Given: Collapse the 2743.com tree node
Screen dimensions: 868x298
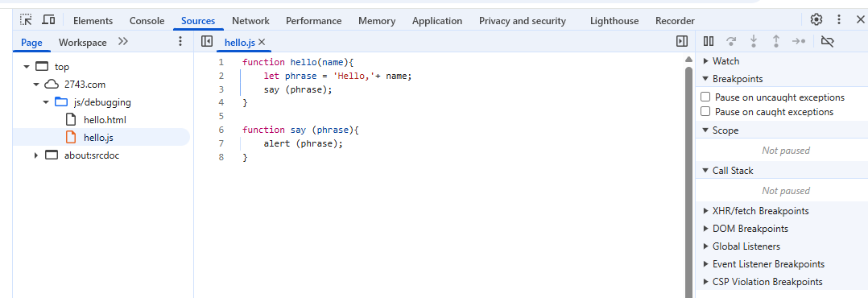Looking at the screenshot, I should point(36,85).
